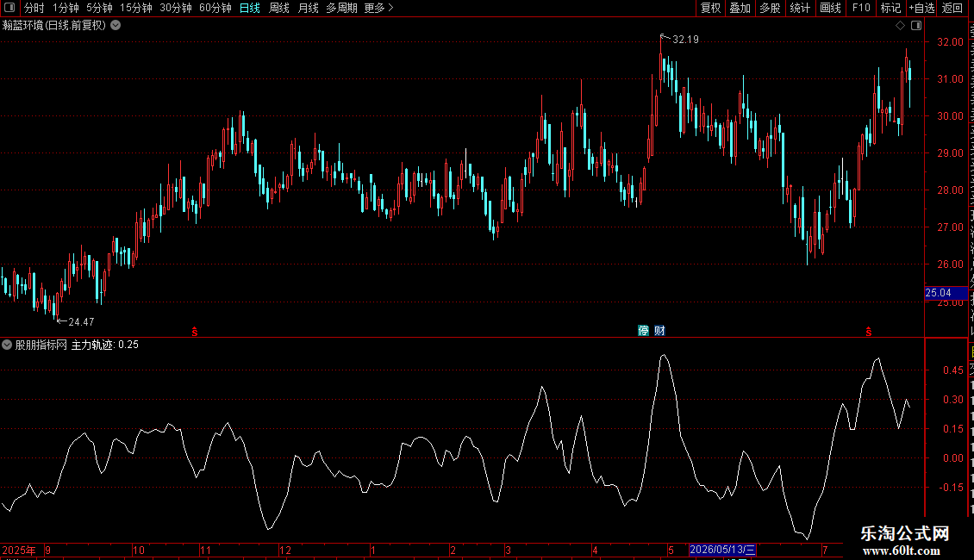Click the 统计 statistics button
The image size is (974, 560).
[x=799, y=8]
